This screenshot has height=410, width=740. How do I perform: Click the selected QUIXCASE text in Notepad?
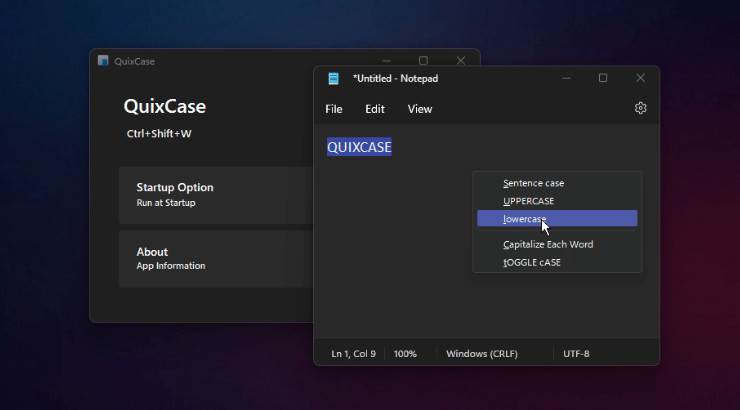click(x=359, y=147)
